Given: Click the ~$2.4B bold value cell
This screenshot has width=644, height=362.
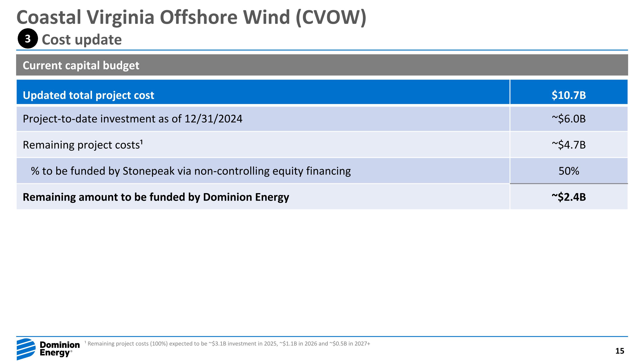Looking at the screenshot, I should 568,197.
